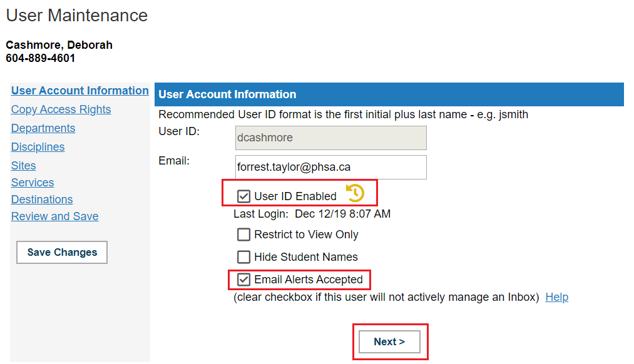This screenshot has width=634, height=364.
Task: Click into the Email input field
Action: click(x=330, y=167)
